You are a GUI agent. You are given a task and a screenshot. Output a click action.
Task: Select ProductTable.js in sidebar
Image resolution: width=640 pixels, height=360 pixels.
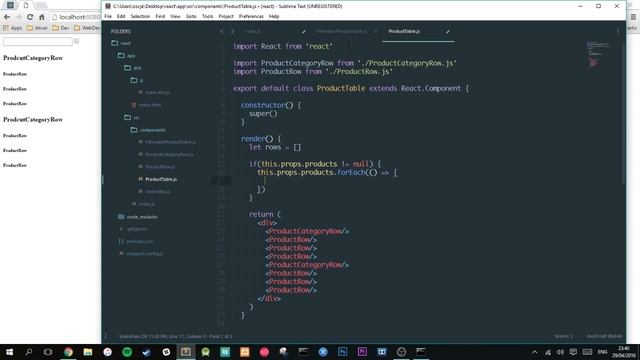point(161,179)
